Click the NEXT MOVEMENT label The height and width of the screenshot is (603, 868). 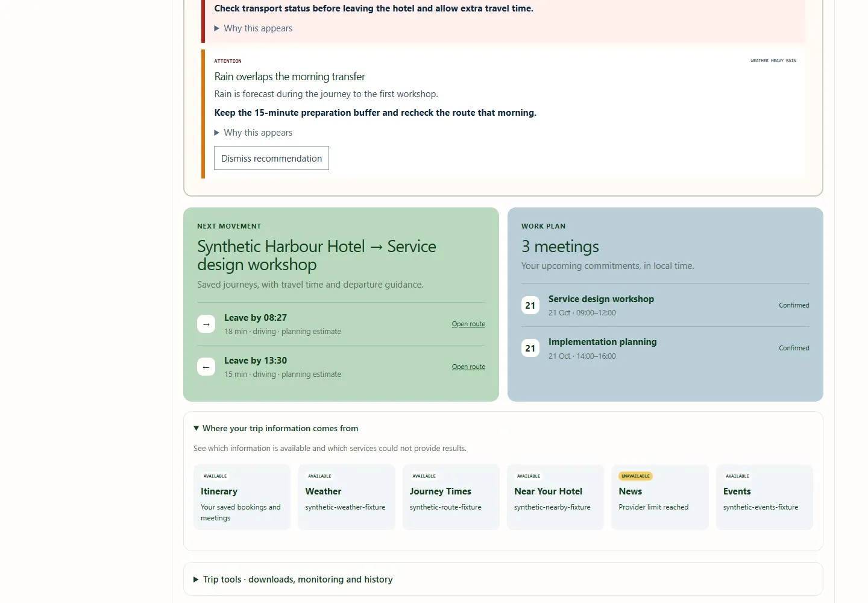(229, 226)
